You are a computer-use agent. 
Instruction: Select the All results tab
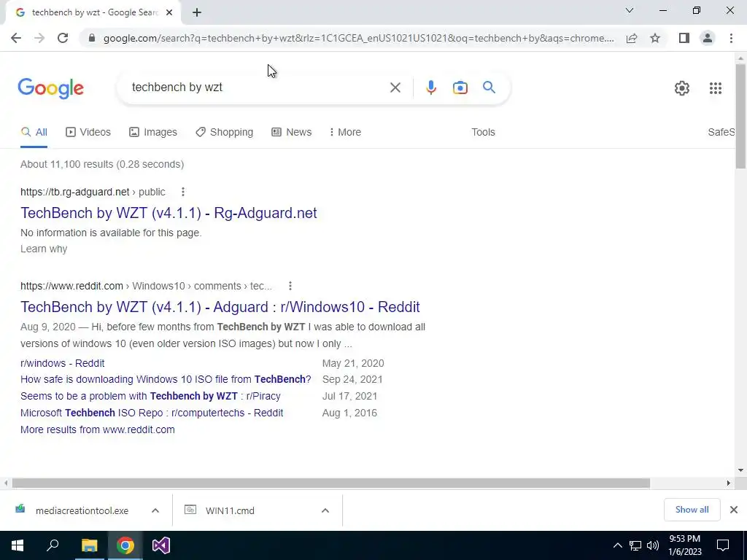34,133
